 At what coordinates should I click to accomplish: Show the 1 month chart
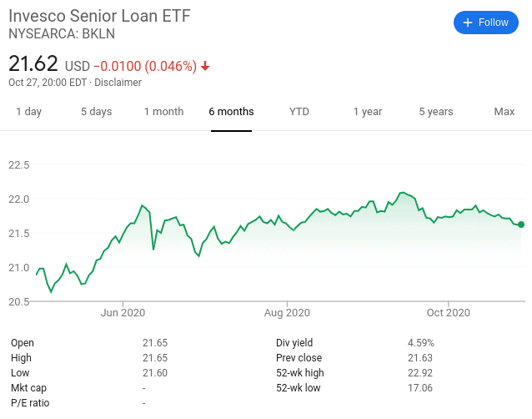click(x=164, y=112)
